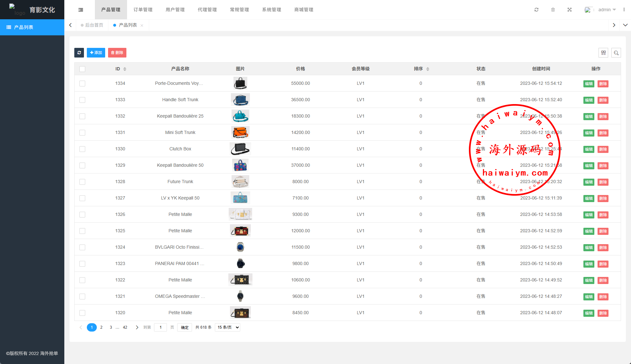631x364 pixels.
Task: Click the dark table reload icon button
Action: [x=79, y=53]
